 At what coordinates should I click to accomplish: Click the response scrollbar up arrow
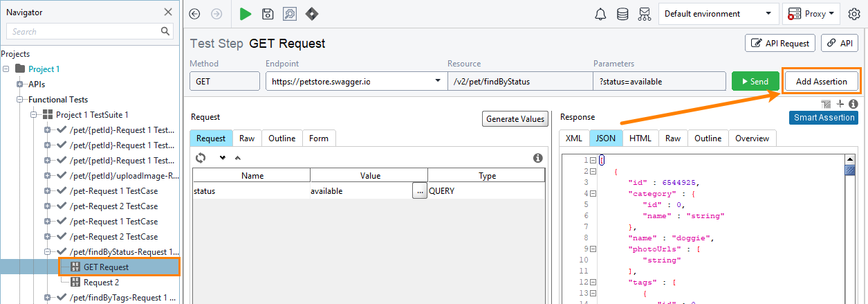point(850,160)
